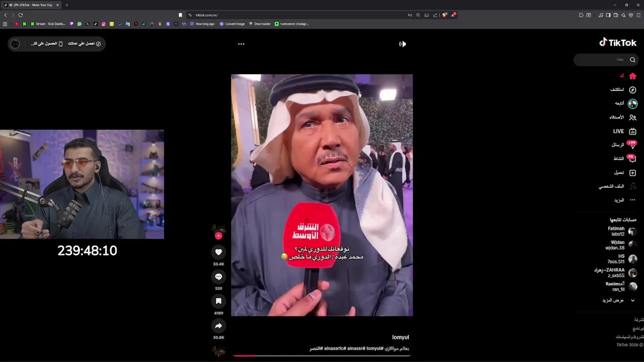Open browser hamburger main menu

point(638,15)
